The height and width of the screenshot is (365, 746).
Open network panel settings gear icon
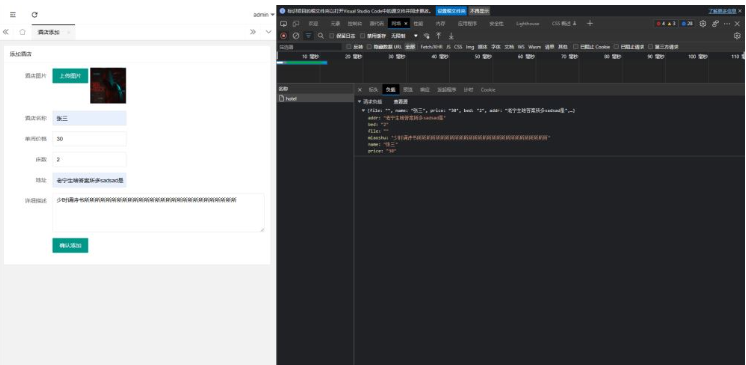737,36
